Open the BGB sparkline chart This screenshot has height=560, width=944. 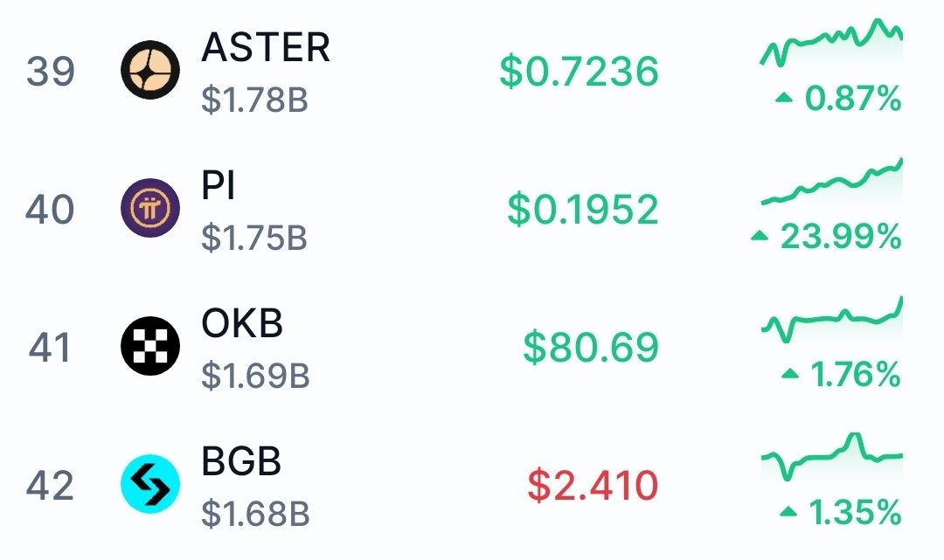(831, 456)
